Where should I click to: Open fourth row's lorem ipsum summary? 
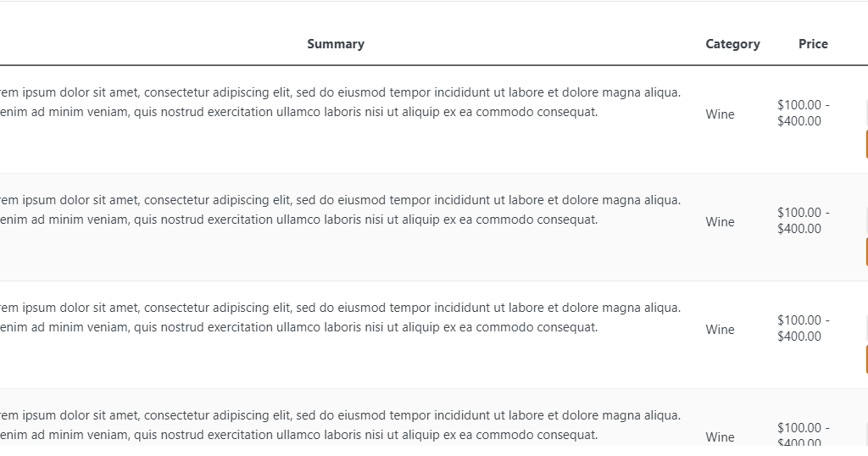pyautogui.click(x=341, y=425)
